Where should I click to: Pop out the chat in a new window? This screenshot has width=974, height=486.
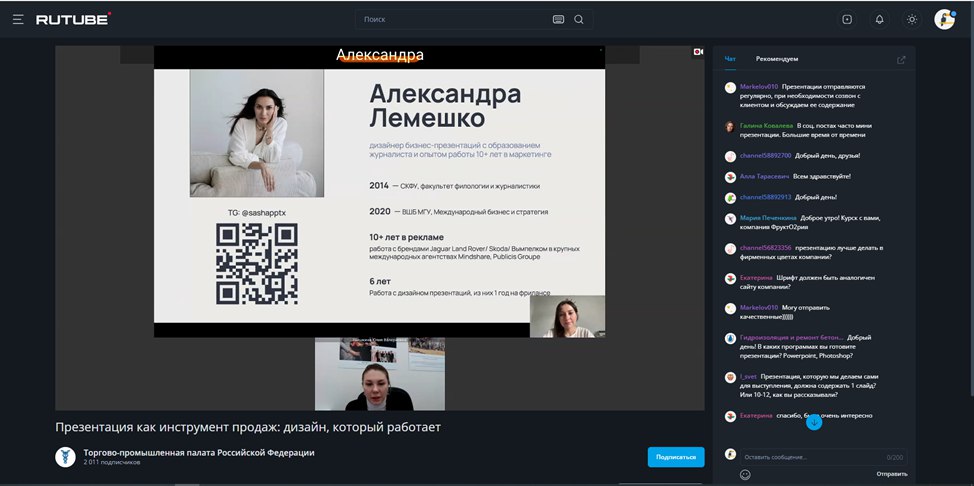(x=901, y=60)
